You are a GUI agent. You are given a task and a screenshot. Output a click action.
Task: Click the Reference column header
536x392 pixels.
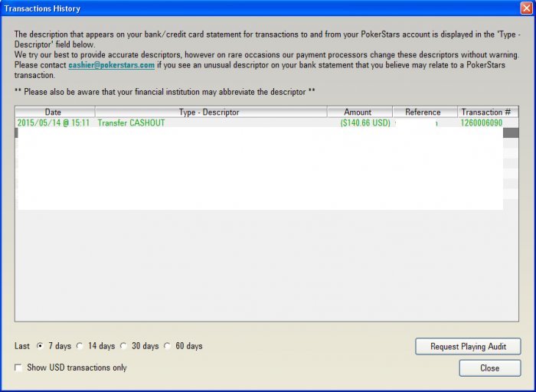tap(425, 112)
